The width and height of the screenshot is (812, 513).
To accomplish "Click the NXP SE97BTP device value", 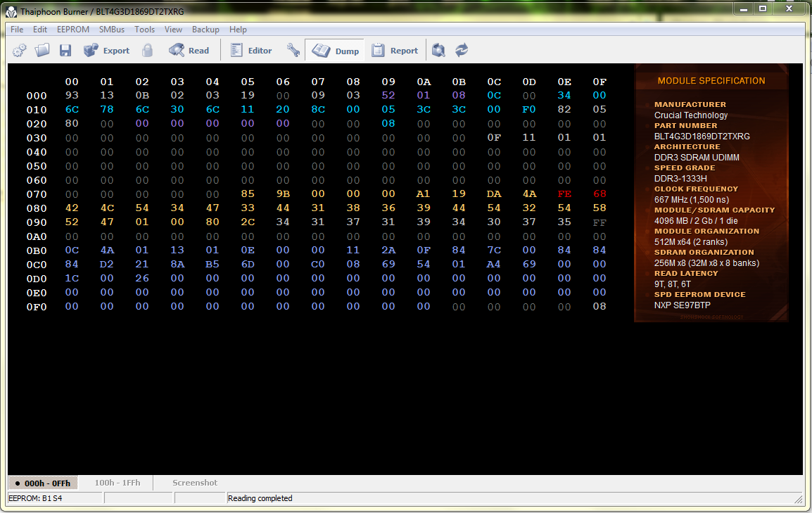I will click(682, 305).
